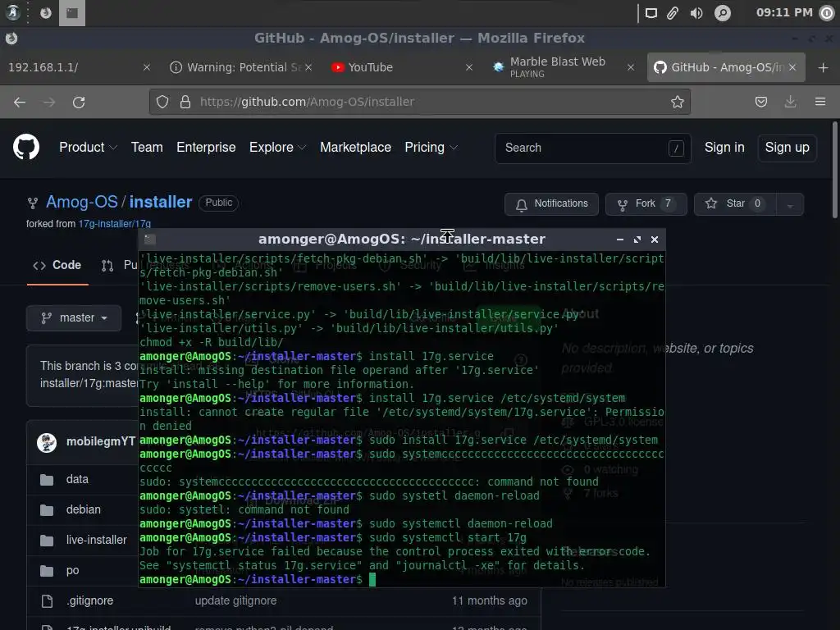840x630 pixels.
Task: Click the Firefox icon in top panel
Action: point(46,13)
